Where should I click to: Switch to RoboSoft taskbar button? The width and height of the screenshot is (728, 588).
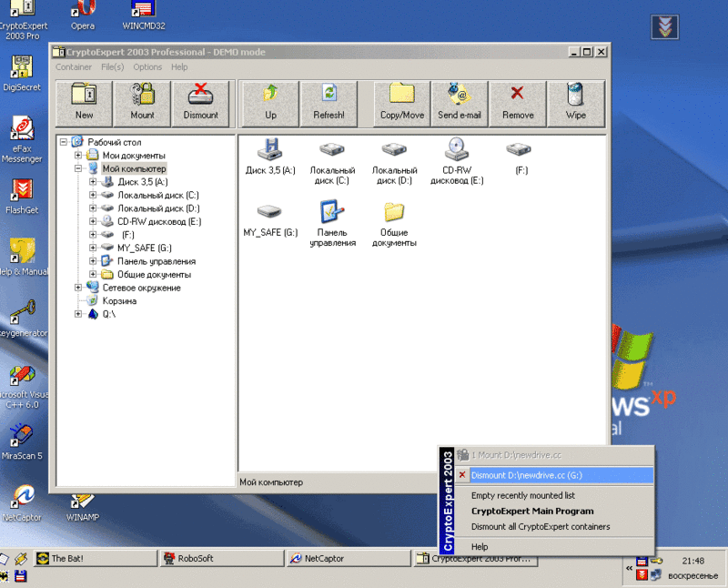[x=222, y=558]
